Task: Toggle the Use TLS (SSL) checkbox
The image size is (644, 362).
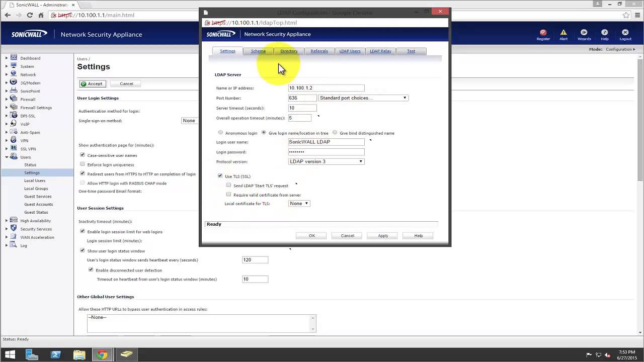Action: click(x=220, y=176)
